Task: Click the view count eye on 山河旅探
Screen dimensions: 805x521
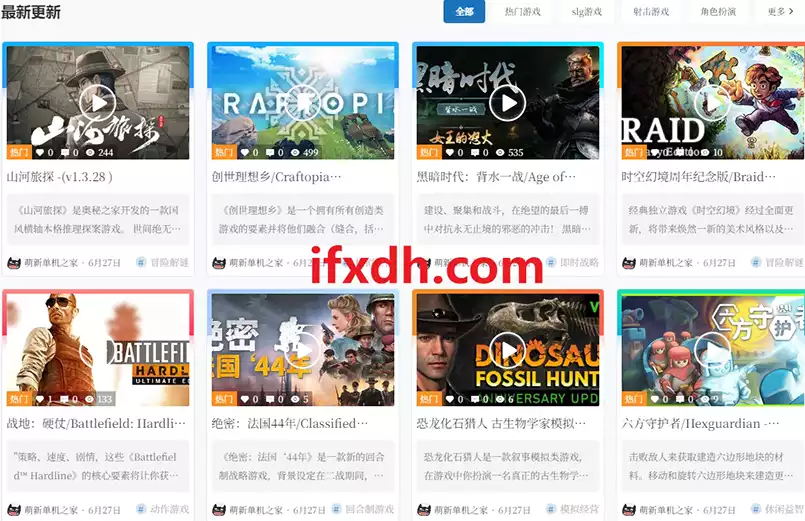Action: click(x=90, y=152)
